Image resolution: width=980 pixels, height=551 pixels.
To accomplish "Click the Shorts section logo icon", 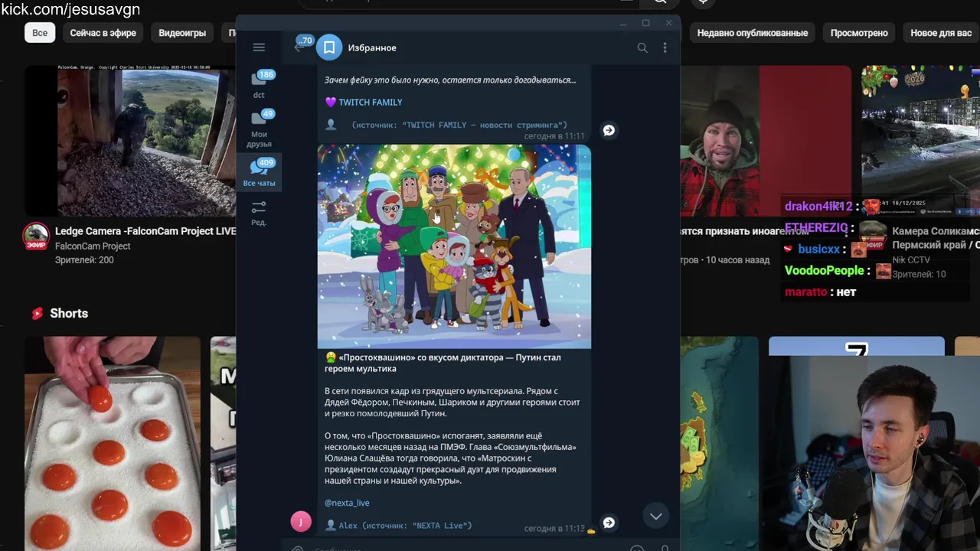I will pyautogui.click(x=38, y=314).
